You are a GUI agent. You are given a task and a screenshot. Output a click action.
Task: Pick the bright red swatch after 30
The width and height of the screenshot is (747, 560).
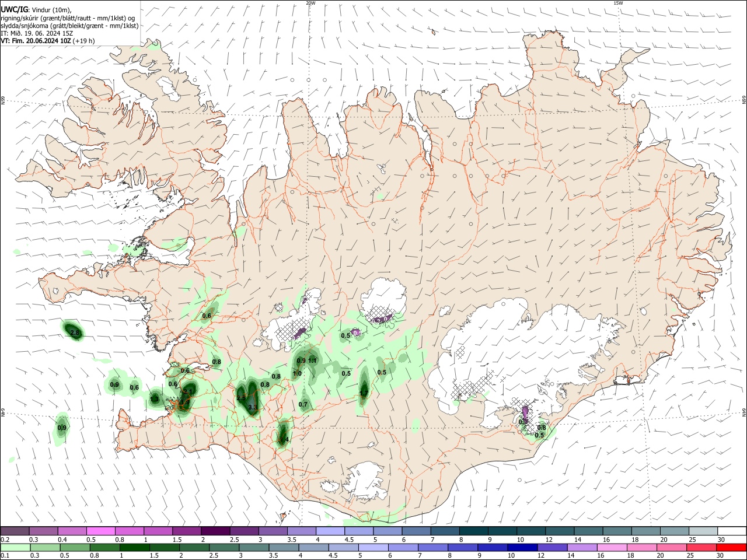pos(731,547)
